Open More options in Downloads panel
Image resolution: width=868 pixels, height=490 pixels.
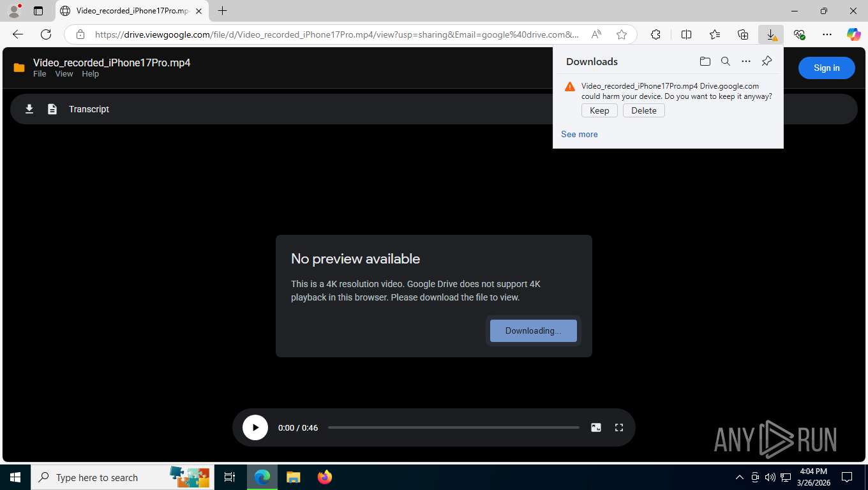point(746,61)
